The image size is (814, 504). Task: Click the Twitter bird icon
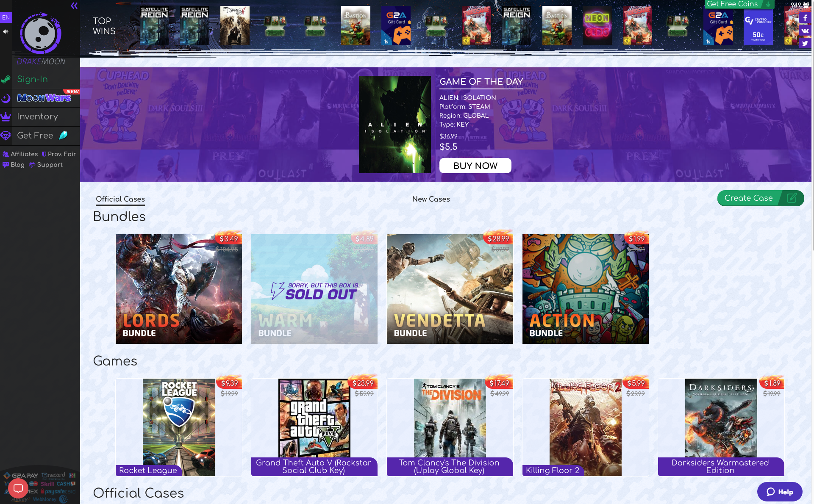point(805,43)
